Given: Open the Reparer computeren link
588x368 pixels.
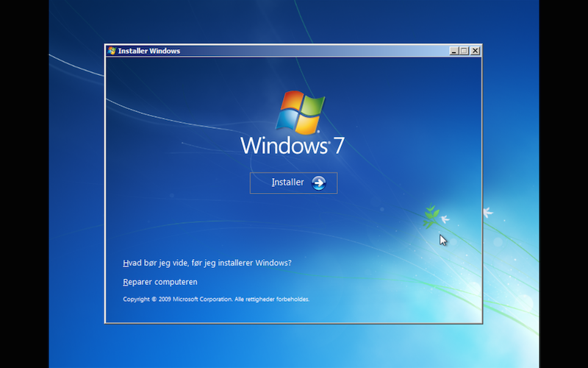Looking at the screenshot, I should click(160, 282).
